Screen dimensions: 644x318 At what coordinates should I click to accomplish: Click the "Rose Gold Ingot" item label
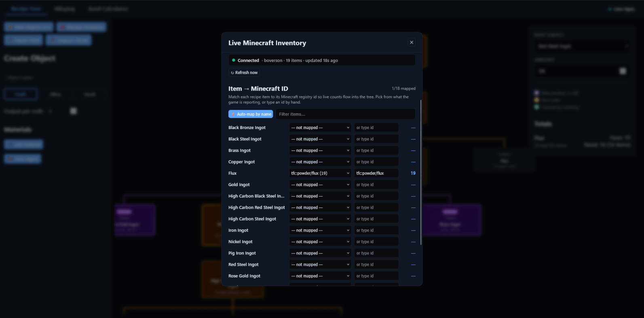(x=245, y=276)
